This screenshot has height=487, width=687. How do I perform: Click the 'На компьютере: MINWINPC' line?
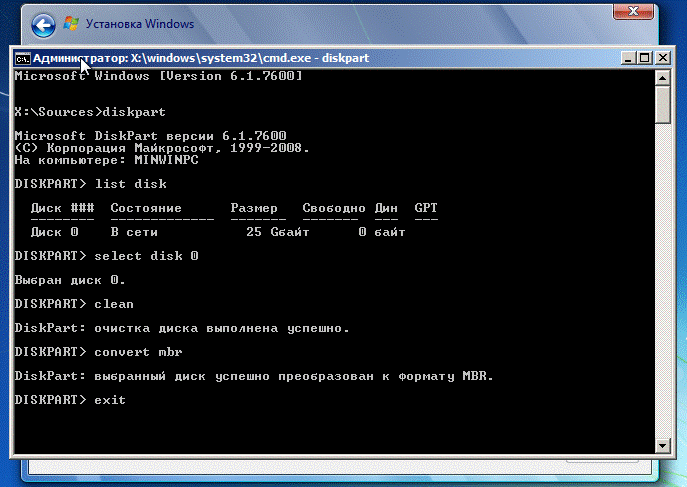(x=106, y=160)
